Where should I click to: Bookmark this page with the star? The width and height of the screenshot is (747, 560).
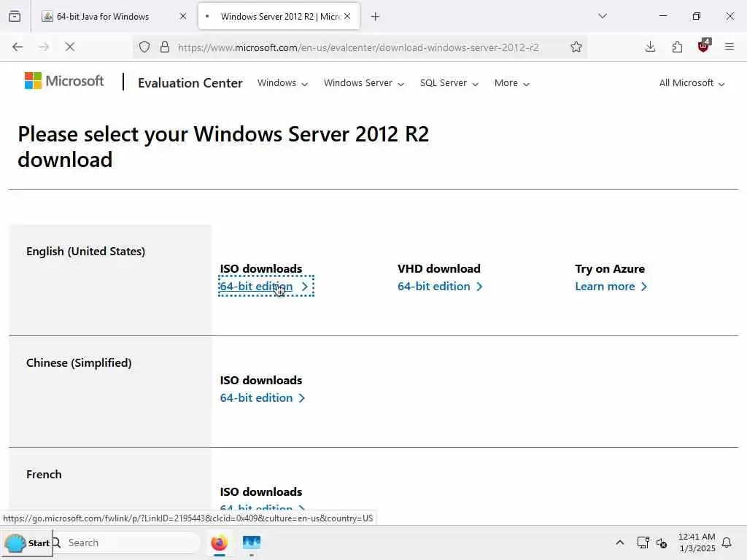tap(576, 47)
